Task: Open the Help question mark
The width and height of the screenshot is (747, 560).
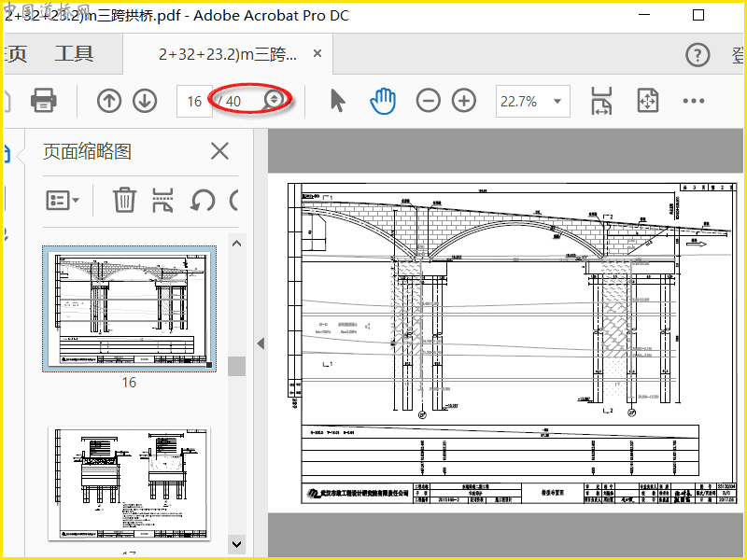Action: pyautogui.click(x=698, y=55)
